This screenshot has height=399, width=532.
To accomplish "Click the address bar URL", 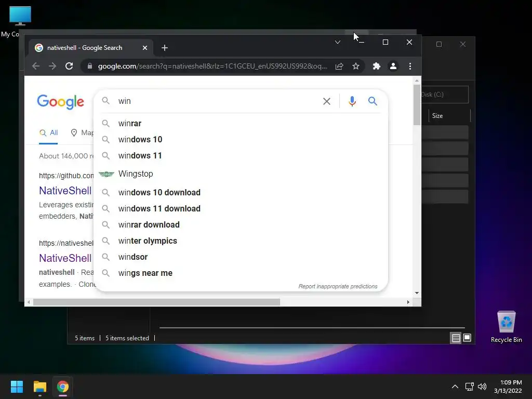I will (212, 66).
